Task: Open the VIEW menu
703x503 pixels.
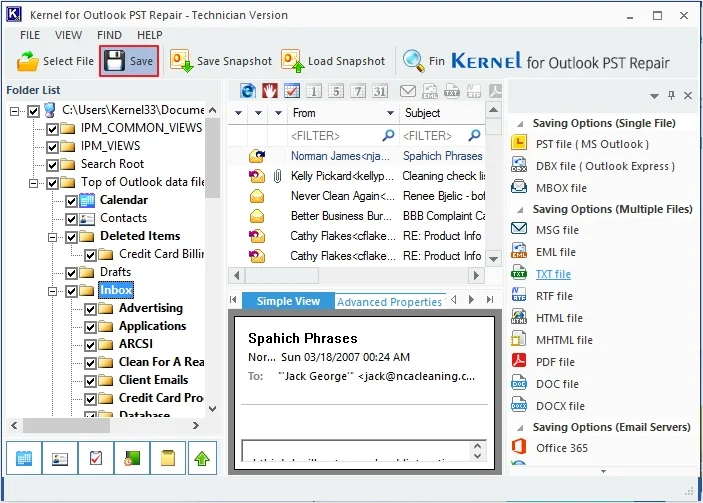Action: (x=68, y=35)
